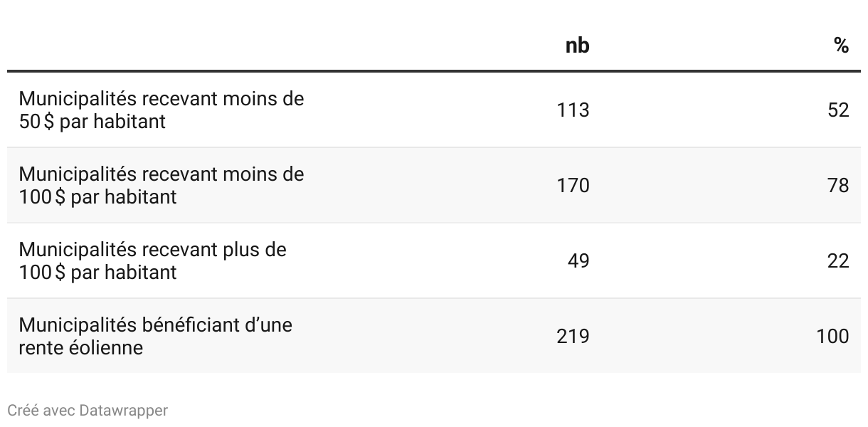Click the 52 percent cell
The image size is (868, 427).
point(838,110)
